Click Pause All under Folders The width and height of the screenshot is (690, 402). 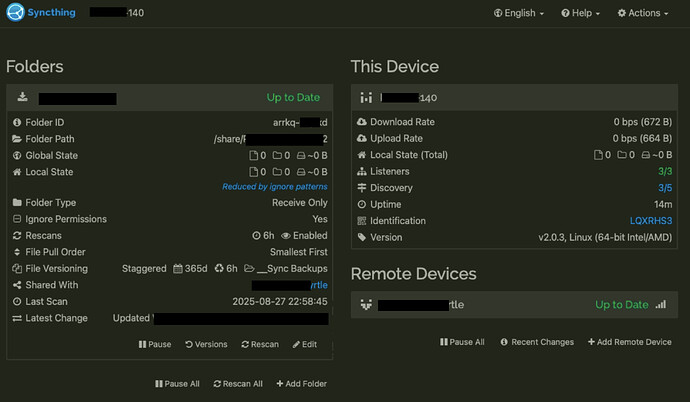tap(177, 384)
